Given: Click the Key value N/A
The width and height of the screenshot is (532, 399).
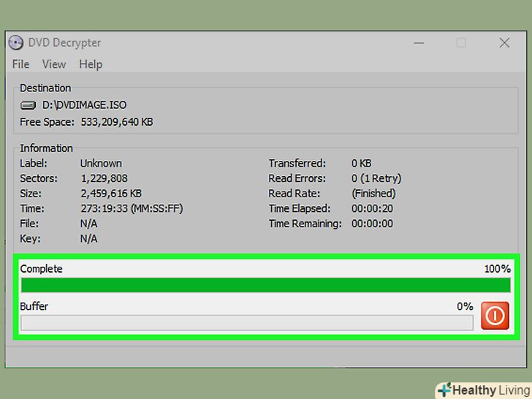Looking at the screenshot, I should 88,238.
